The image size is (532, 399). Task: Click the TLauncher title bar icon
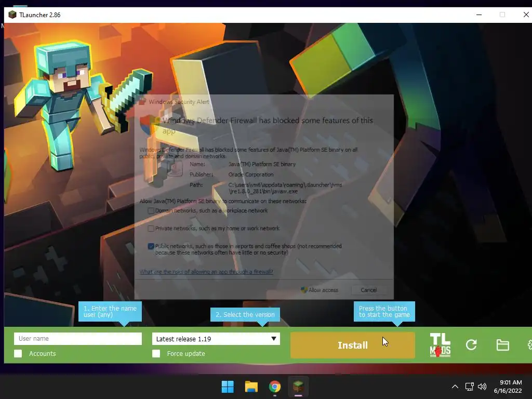tap(12, 15)
